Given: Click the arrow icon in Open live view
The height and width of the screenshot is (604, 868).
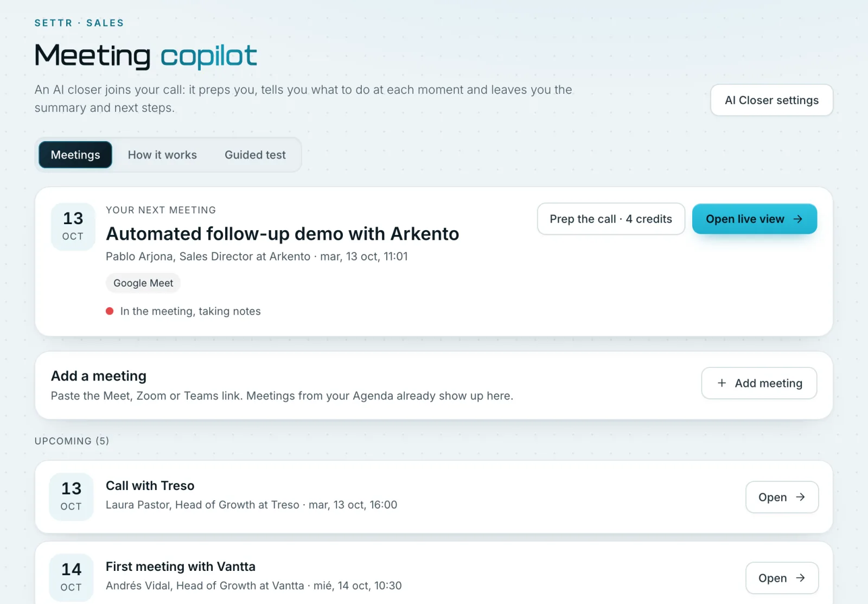Looking at the screenshot, I should point(797,219).
